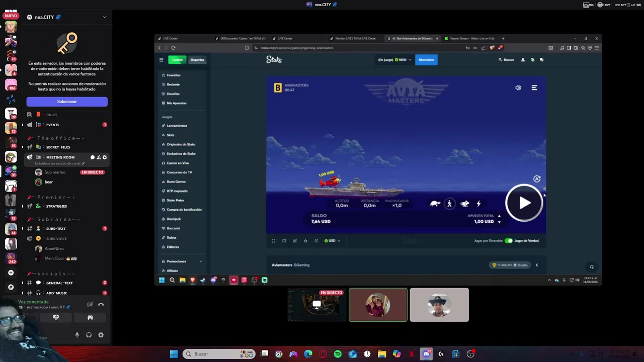Viewport: 644px width, 362px height.
Task: Open the Aviamasters game hamburger menu
Action: (534, 87)
